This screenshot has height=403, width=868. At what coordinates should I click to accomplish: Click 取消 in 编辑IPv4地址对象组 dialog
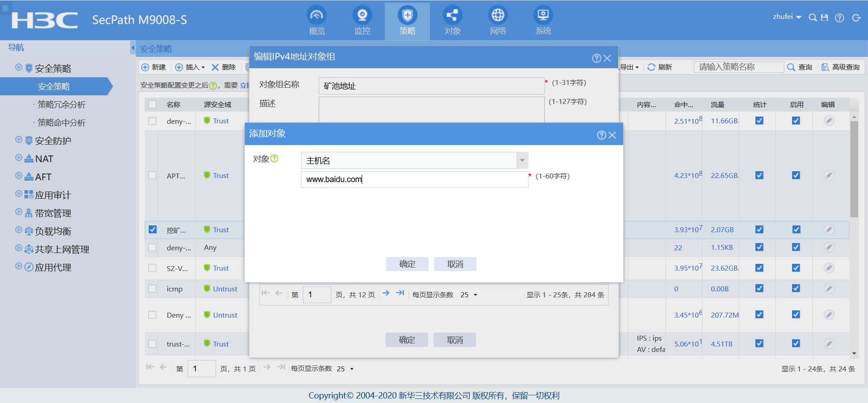point(454,340)
